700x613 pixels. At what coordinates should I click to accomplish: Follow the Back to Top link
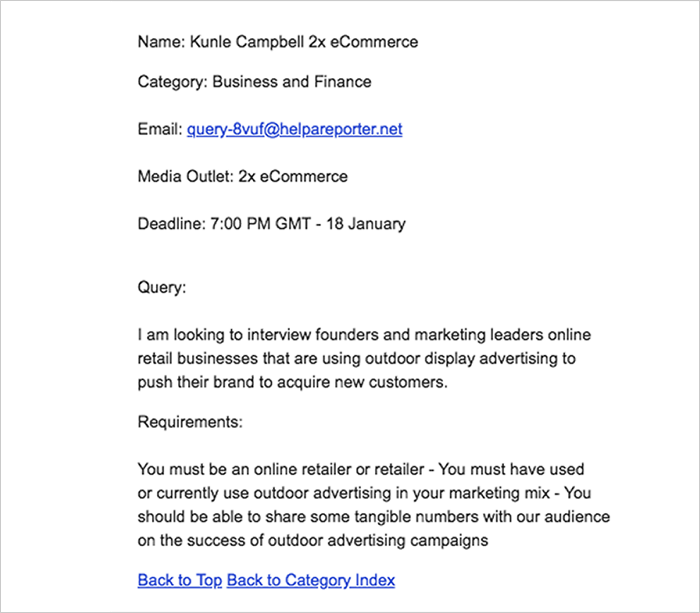click(x=180, y=580)
